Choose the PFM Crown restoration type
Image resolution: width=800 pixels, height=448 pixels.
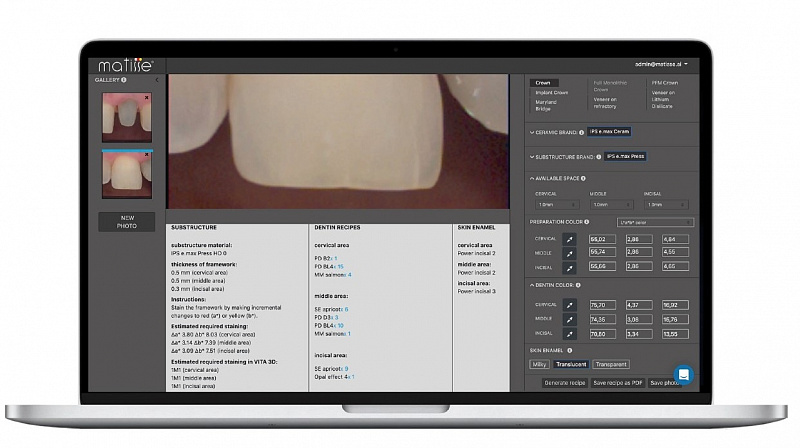pos(664,83)
